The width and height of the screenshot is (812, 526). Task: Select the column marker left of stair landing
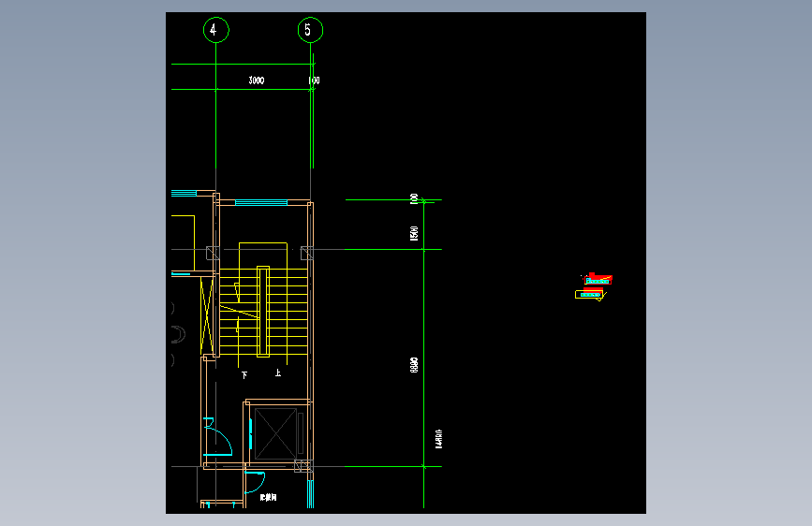(213, 253)
